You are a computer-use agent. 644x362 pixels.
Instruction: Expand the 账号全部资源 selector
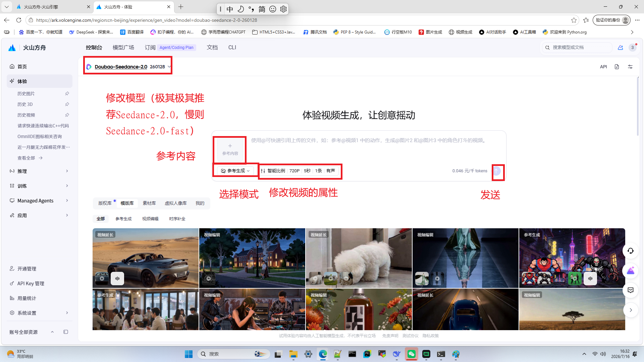(32, 332)
